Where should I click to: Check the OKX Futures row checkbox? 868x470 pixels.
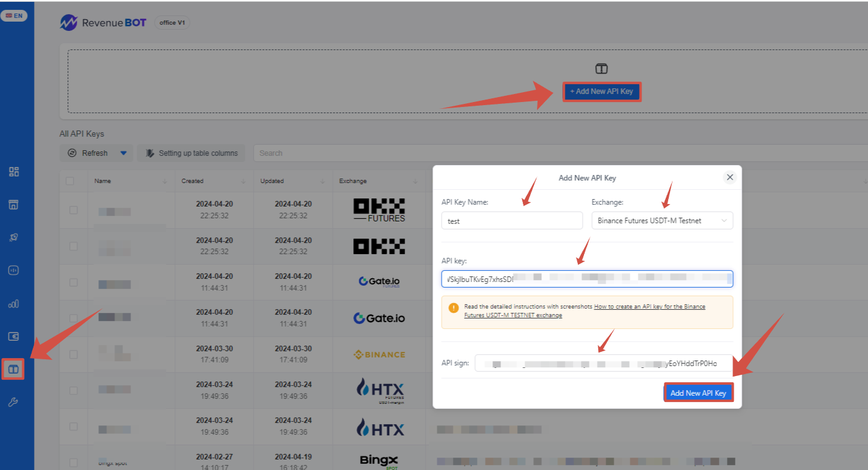pos(74,210)
